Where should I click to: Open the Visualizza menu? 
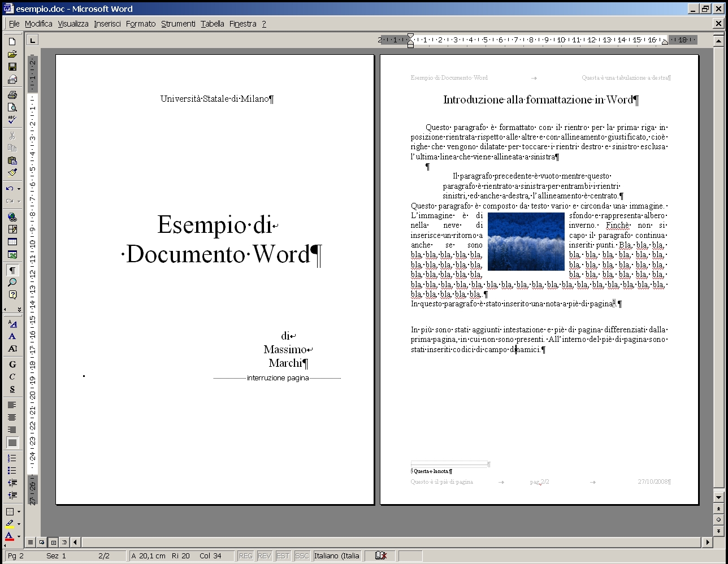(x=73, y=24)
